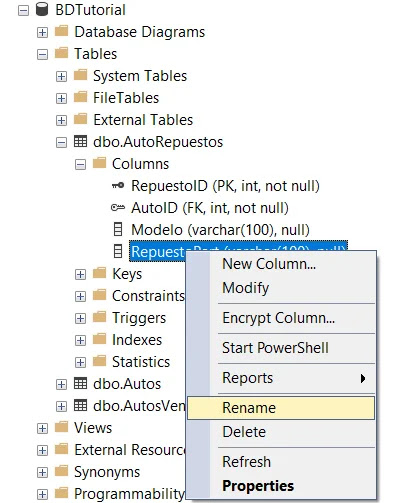Click the Triggers folder icon
The width and height of the screenshot is (412, 503).
(99, 317)
